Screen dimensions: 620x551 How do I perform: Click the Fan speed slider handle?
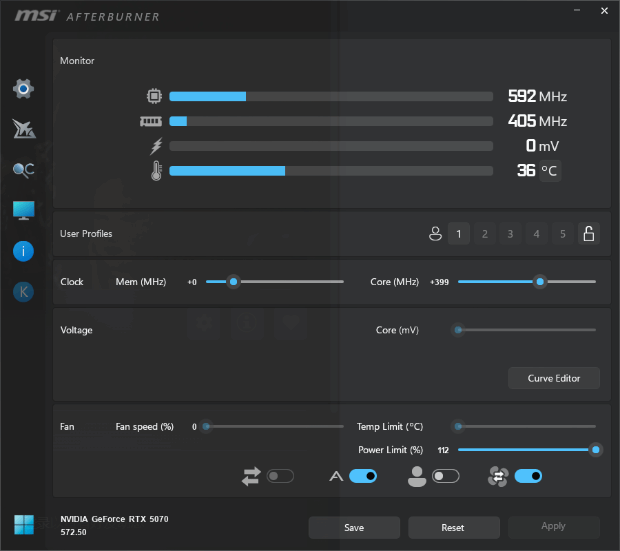206,426
